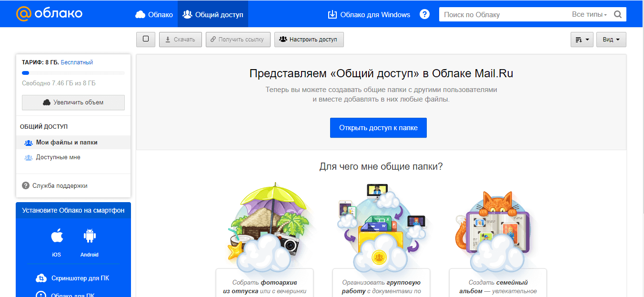Open the help question mark icon
This screenshot has height=297, width=644.
(x=424, y=14)
